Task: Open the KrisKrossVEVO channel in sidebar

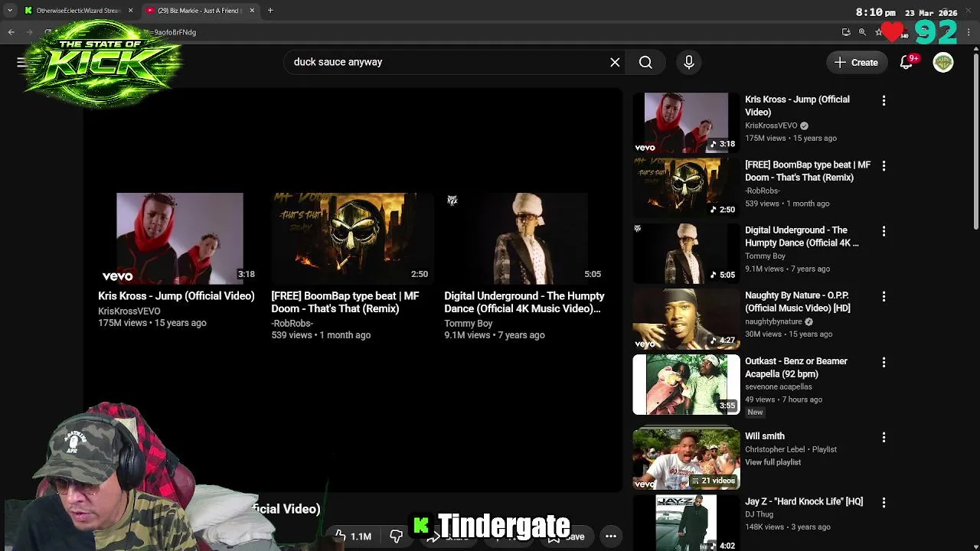Action: pos(771,126)
